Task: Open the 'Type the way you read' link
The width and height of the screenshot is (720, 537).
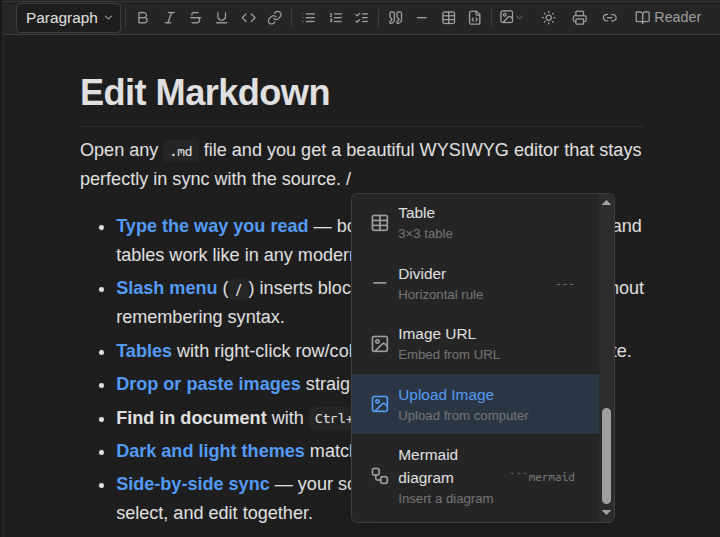Action: click(x=212, y=226)
